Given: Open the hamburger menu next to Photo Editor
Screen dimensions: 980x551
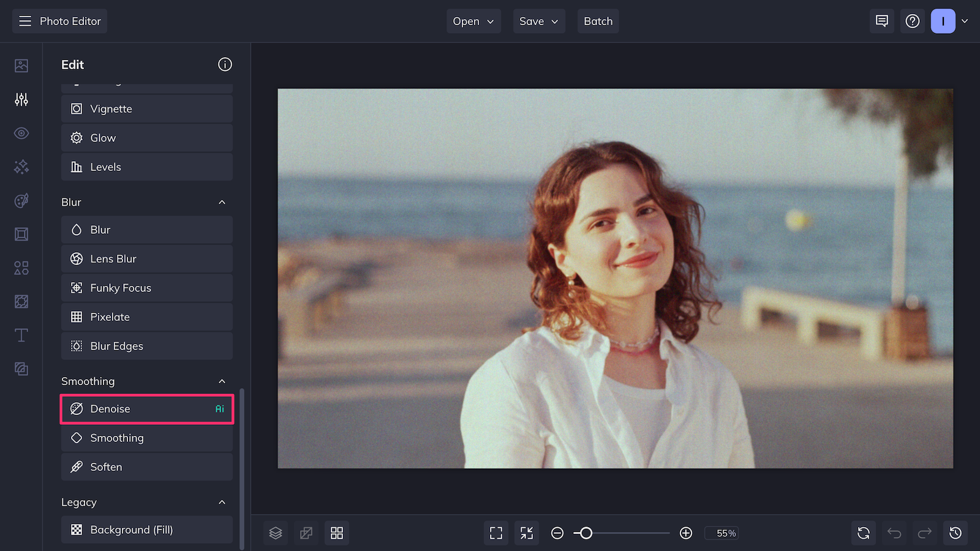Looking at the screenshot, I should (x=25, y=21).
